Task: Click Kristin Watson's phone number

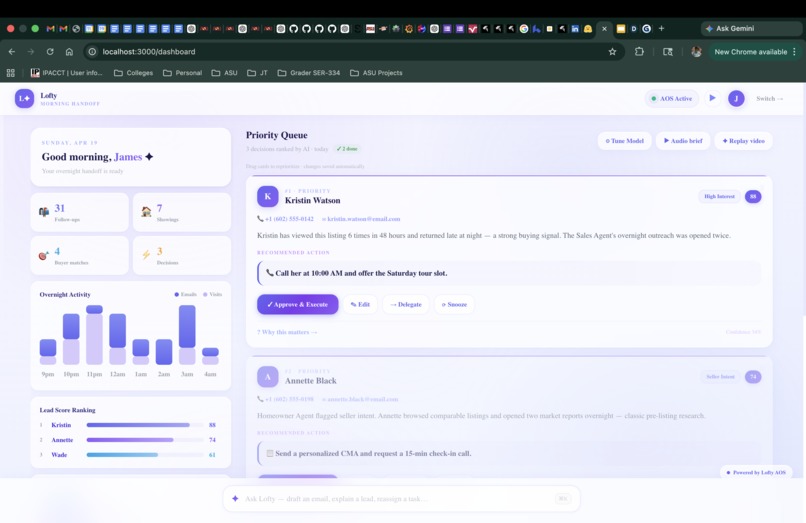Action: pos(285,219)
